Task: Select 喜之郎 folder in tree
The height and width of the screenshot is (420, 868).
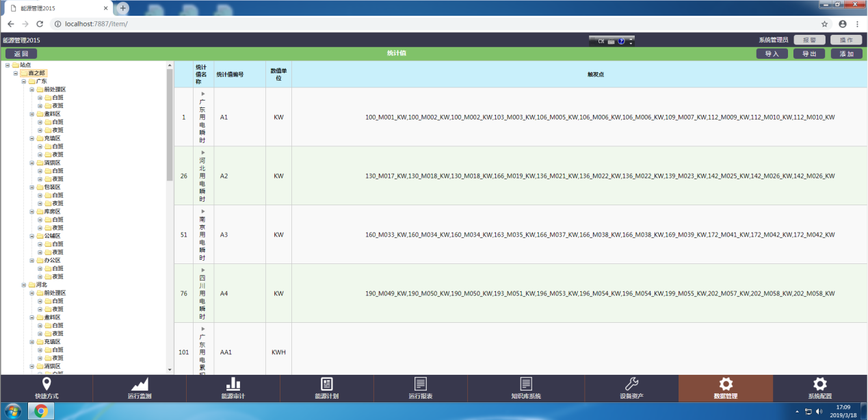Action: click(36, 73)
